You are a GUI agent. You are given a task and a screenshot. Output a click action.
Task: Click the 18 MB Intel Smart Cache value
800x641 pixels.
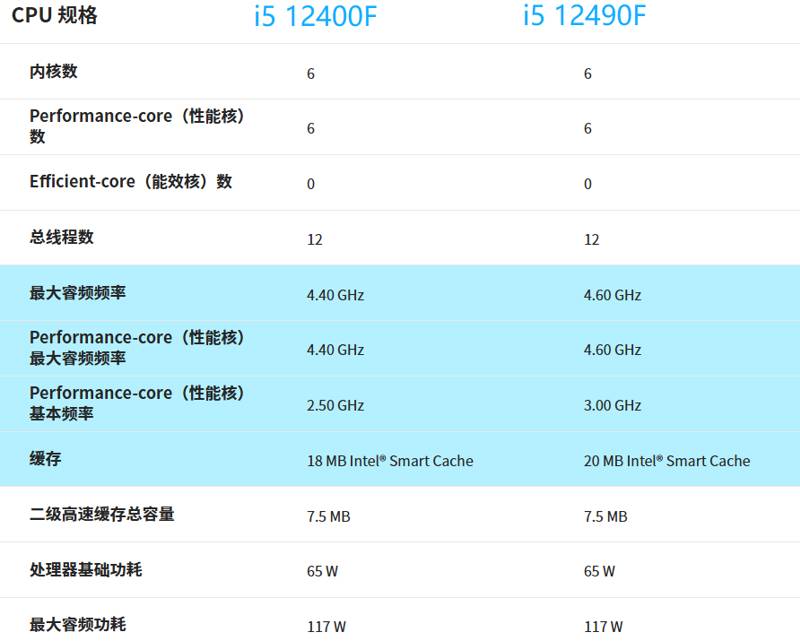pos(390,461)
